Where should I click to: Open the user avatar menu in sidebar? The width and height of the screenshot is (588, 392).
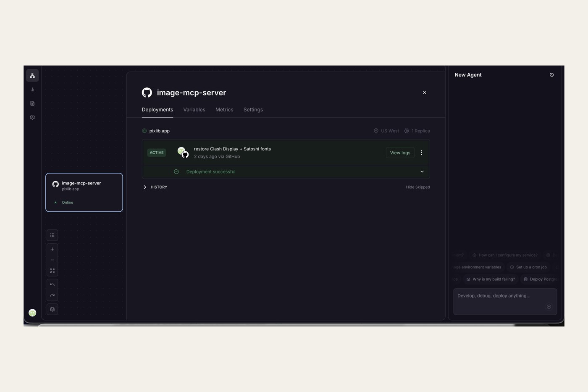[x=32, y=313]
